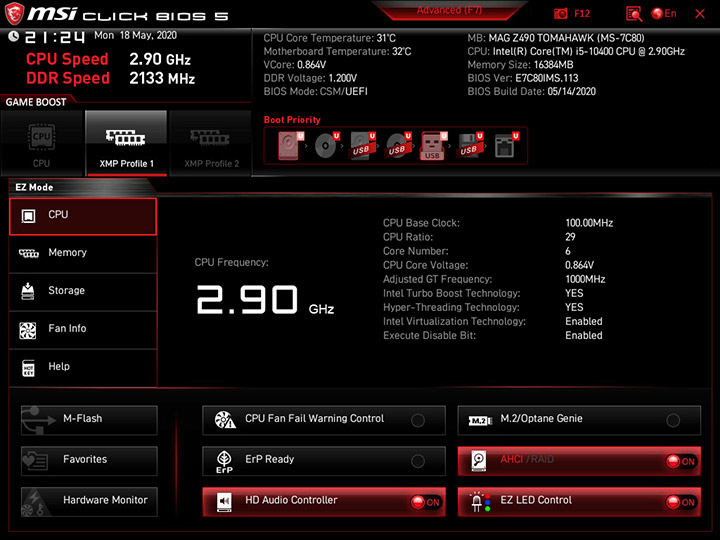Click the fan icon beside Fan Info
This screenshot has height=540, width=720.
click(28, 330)
